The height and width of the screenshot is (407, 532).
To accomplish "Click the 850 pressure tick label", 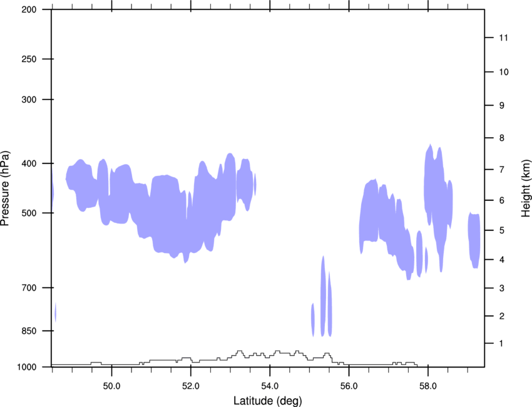I will [x=29, y=331].
